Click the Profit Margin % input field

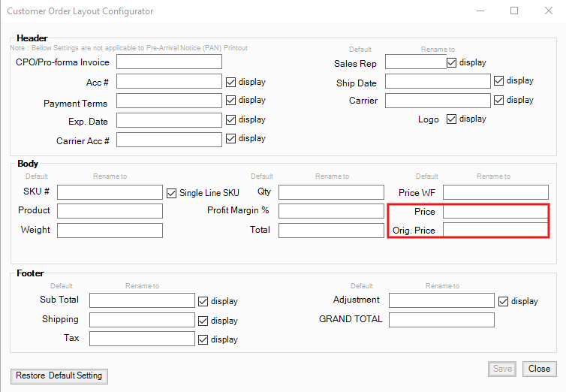click(331, 211)
